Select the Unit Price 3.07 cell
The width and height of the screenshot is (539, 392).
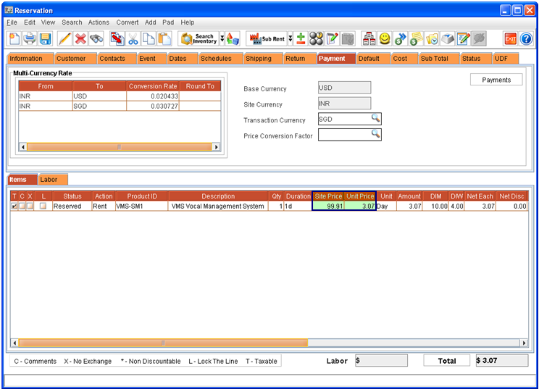coord(360,206)
